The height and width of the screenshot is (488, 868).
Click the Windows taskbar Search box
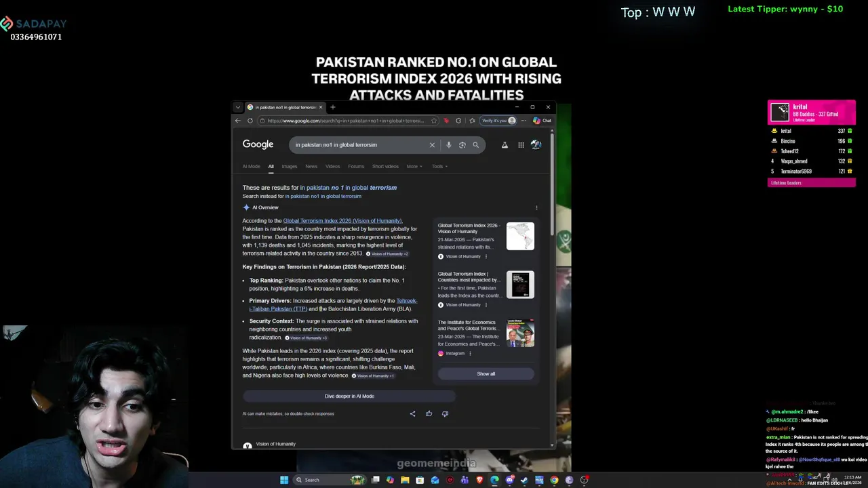(330, 480)
